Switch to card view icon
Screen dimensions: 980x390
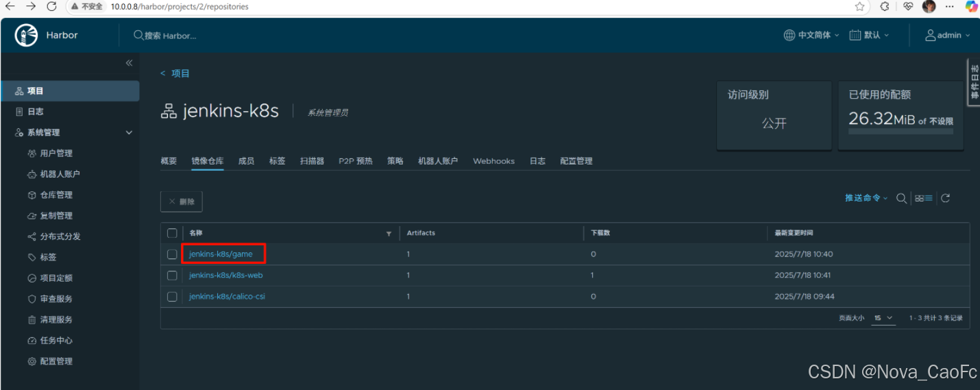[x=919, y=198]
